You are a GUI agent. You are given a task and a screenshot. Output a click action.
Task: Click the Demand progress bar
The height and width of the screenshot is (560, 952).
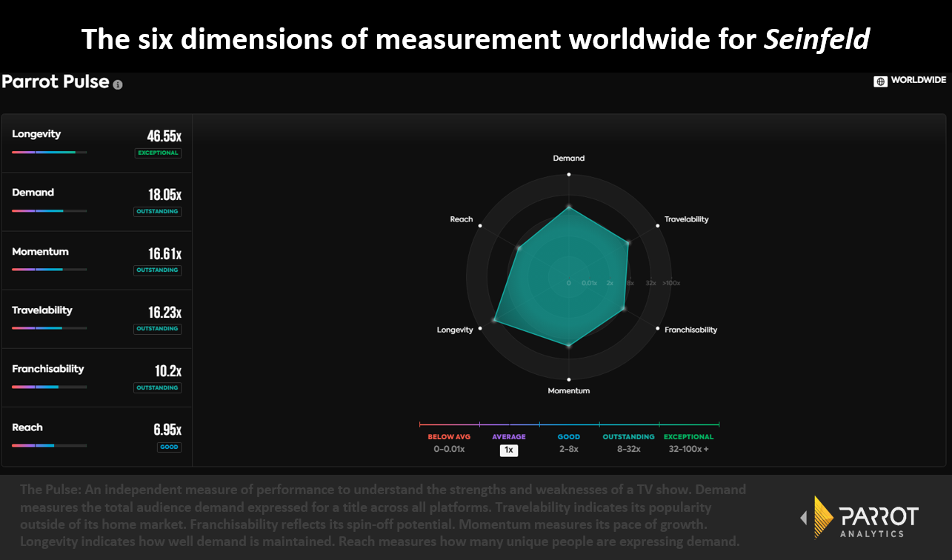(49, 211)
